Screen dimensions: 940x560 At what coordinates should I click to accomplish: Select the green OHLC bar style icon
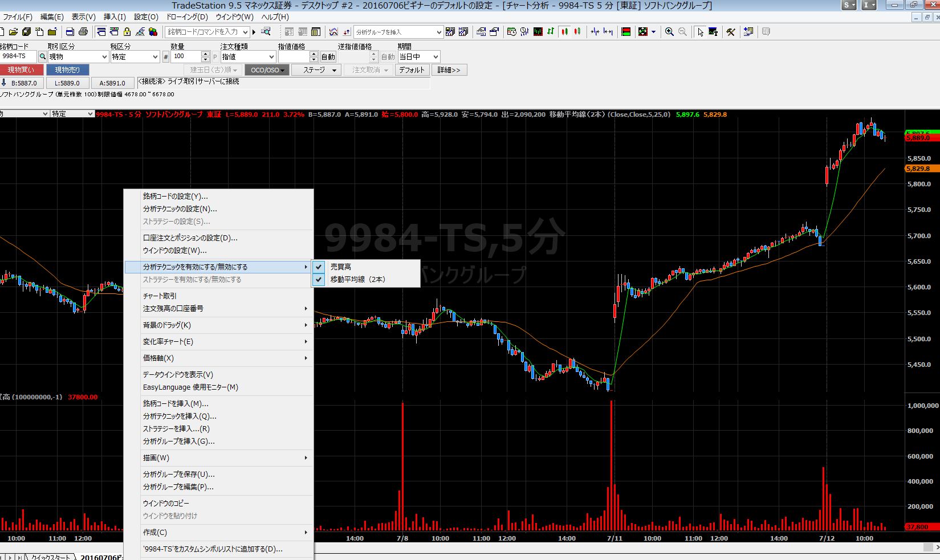(x=551, y=31)
